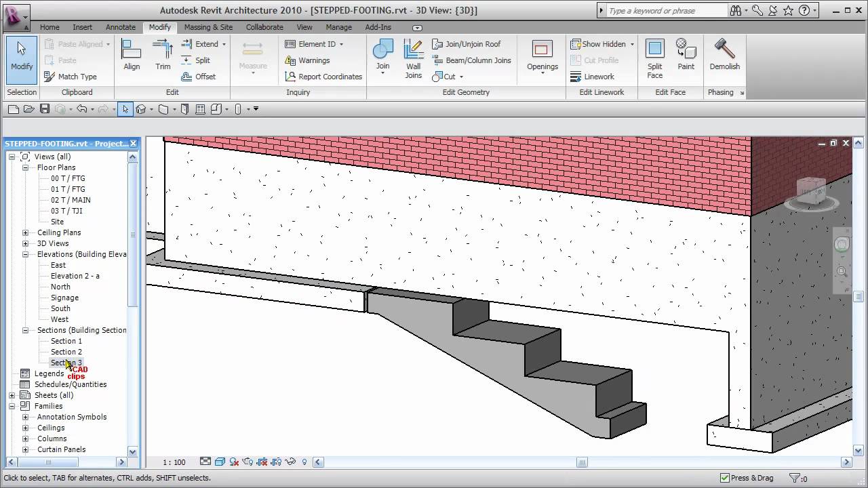
Task: Activate the Demolish tool
Action: click(x=724, y=54)
